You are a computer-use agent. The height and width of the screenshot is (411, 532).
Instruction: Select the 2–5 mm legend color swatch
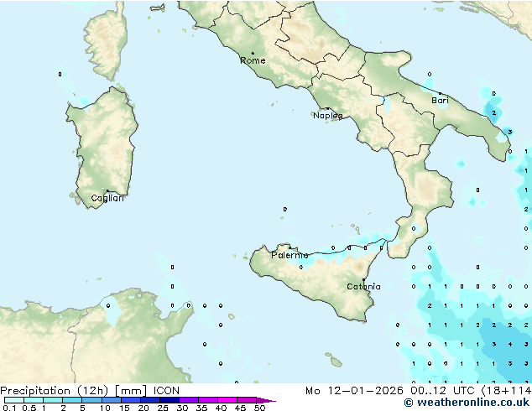72,400
